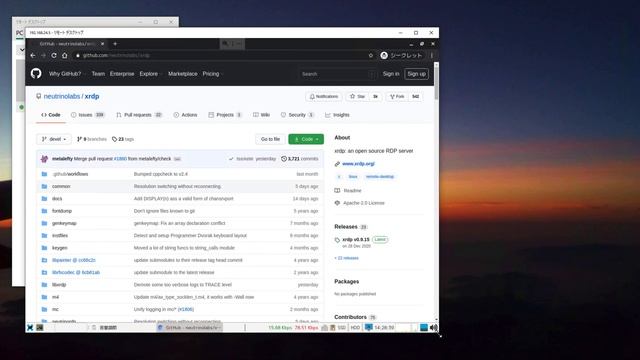Star the xrdp repository
The width and height of the screenshot is (640, 360).
357,97
